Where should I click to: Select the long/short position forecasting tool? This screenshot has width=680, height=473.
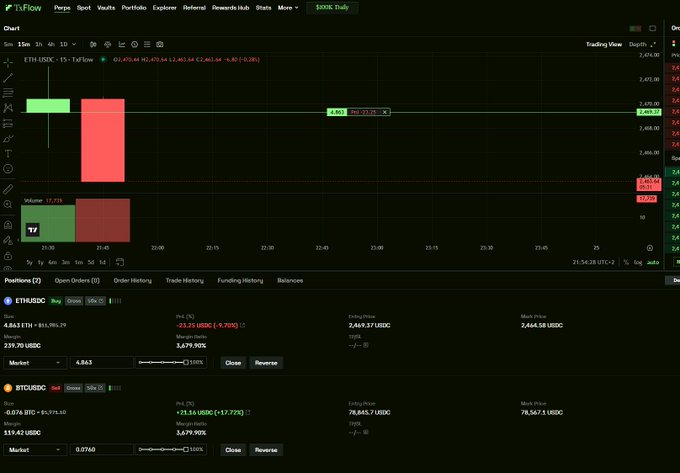click(8, 124)
